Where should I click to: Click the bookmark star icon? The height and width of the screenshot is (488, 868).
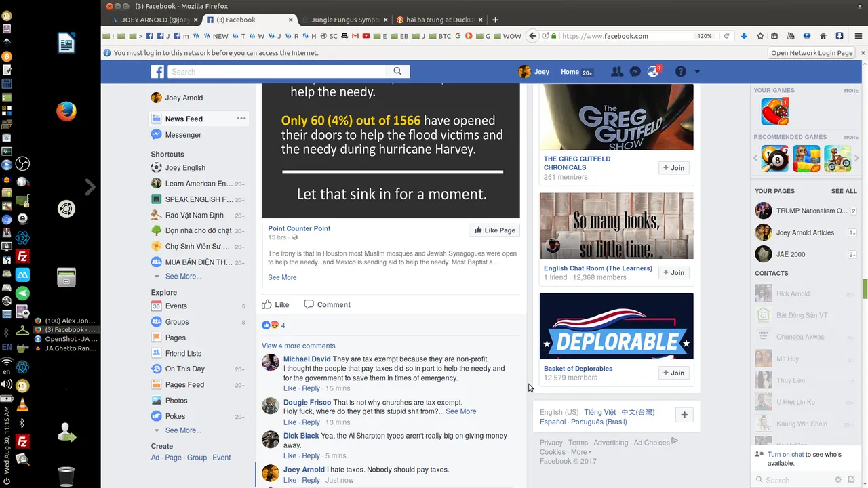coord(760,36)
